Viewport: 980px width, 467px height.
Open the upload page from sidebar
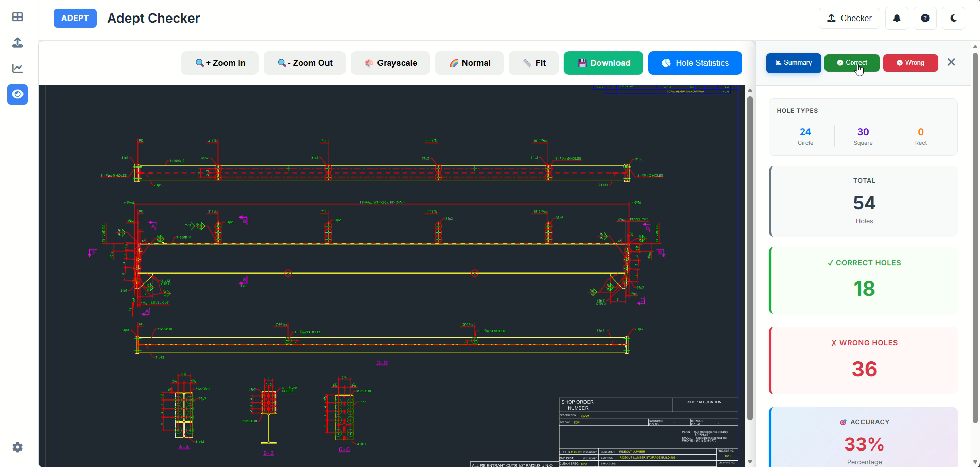click(x=17, y=43)
